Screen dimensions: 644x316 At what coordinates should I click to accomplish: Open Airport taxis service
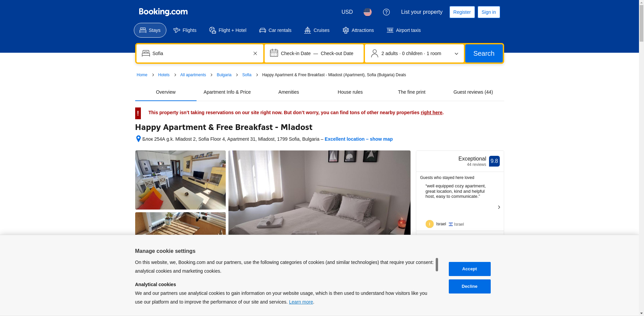pyautogui.click(x=404, y=30)
